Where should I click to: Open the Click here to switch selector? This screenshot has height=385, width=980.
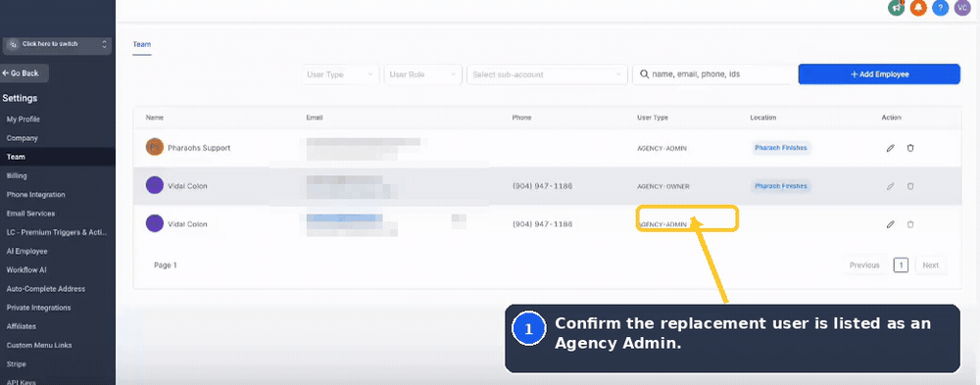tap(57, 44)
